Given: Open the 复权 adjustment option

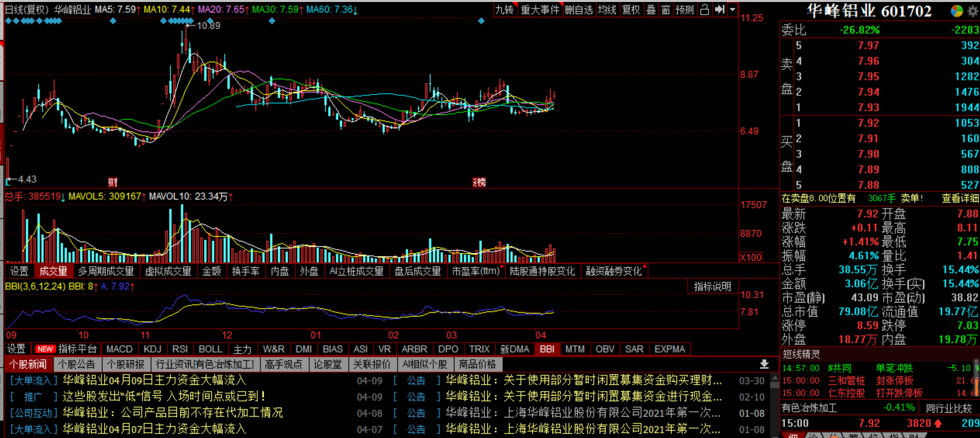Looking at the screenshot, I should coord(631,9).
